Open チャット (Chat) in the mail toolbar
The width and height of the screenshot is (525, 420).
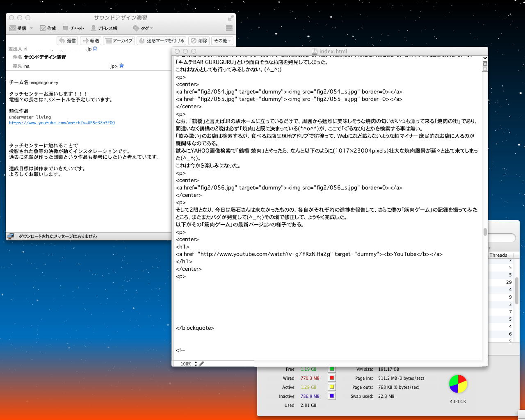[x=73, y=28]
